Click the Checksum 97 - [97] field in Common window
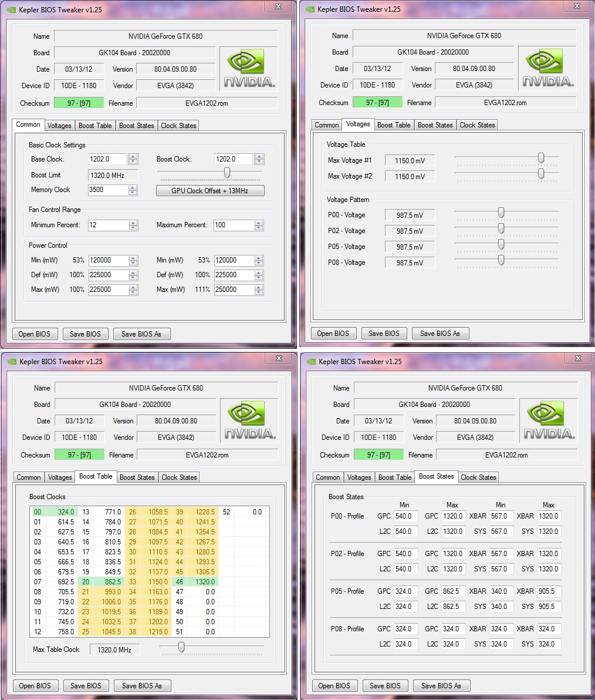The height and width of the screenshot is (700, 595). (x=79, y=103)
